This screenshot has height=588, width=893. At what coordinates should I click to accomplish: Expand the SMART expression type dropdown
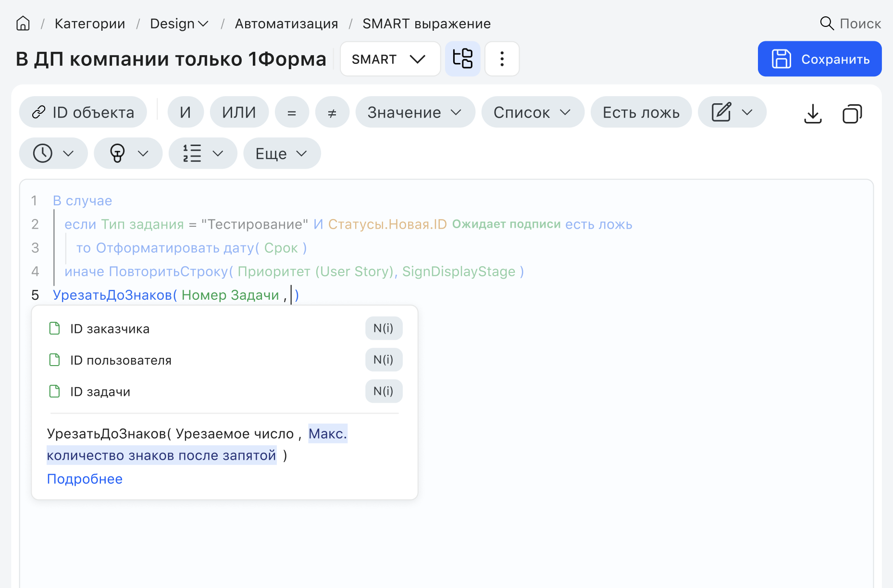pyautogui.click(x=390, y=59)
